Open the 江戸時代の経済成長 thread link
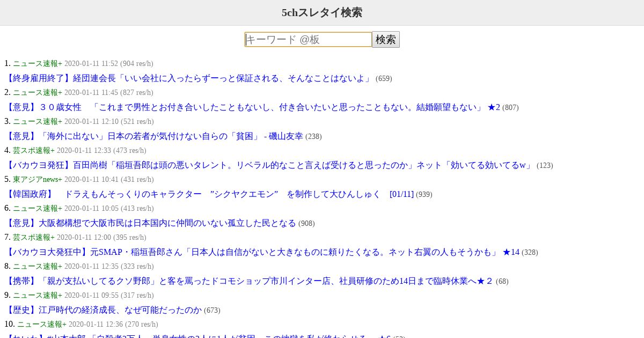The width and height of the screenshot is (644, 338). (103, 310)
